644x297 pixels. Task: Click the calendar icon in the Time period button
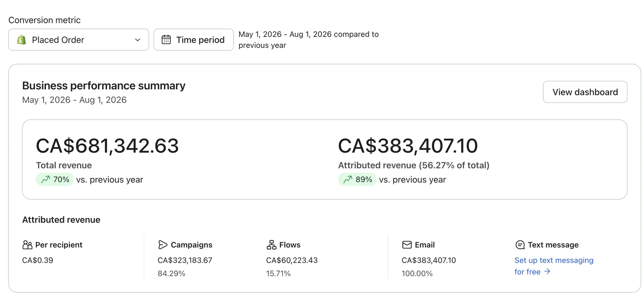(166, 39)
